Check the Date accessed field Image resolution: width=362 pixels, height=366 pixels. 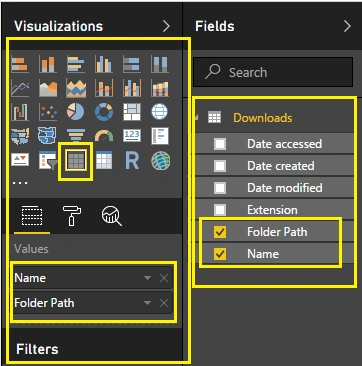220,144
